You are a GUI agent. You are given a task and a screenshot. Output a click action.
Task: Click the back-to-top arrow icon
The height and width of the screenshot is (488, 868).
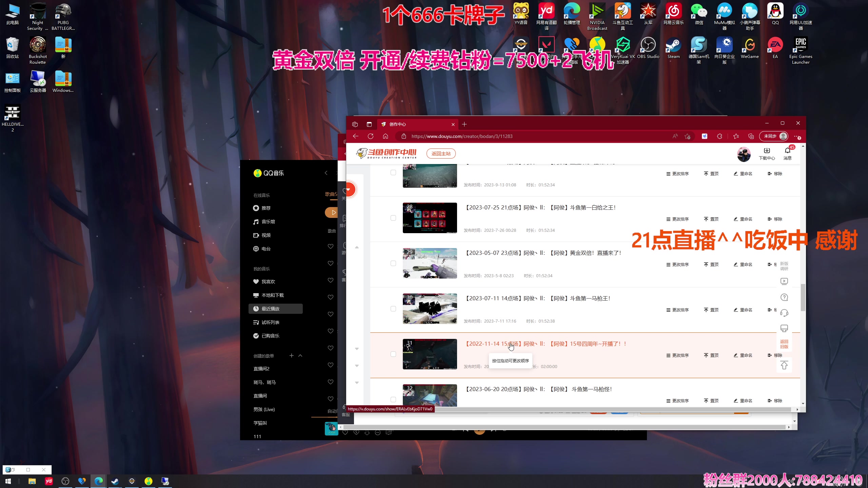(784, 365)
